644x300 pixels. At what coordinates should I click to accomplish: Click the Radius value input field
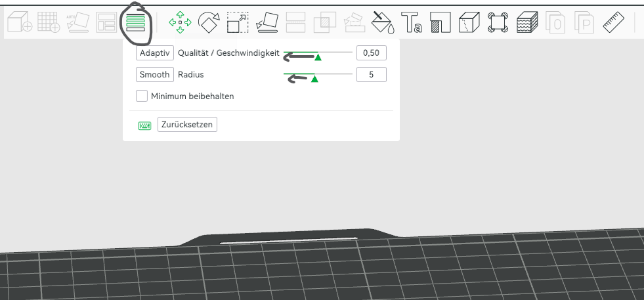coord(372,74)
